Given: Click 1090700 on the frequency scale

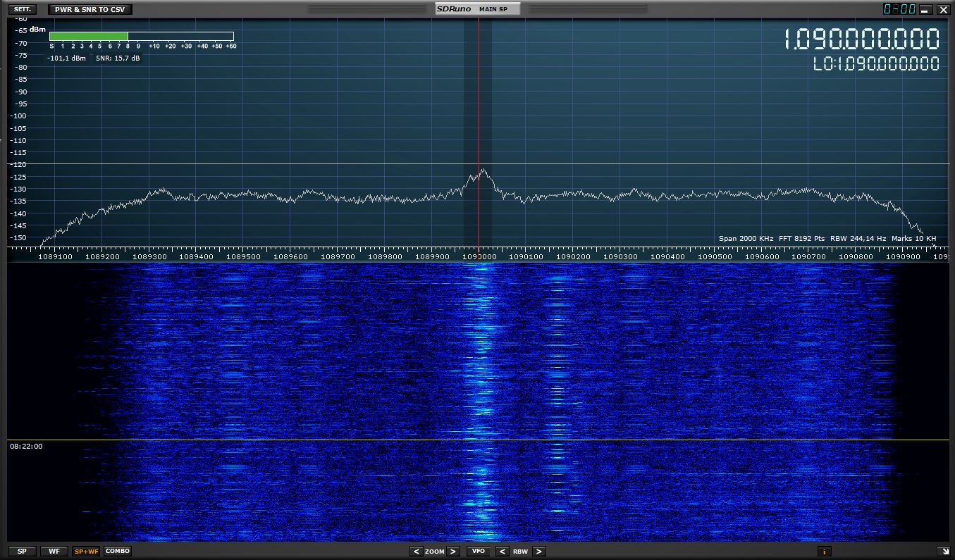Looking at the screenshot, I should pyautogui.click(x=808, y=257).
